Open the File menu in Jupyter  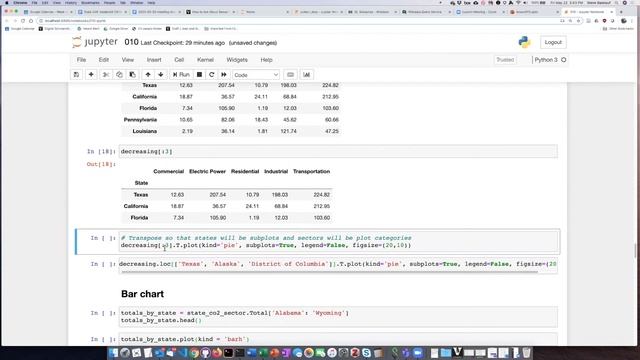click(x=81, y=60)
